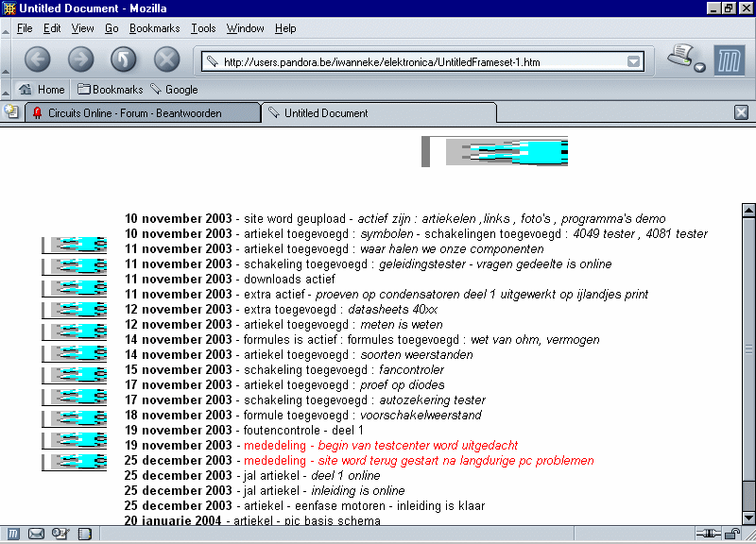Open the Bookmarks folder on personal toolbar
The width and height of the screenshot is (756, 544).
pos(110,90)
